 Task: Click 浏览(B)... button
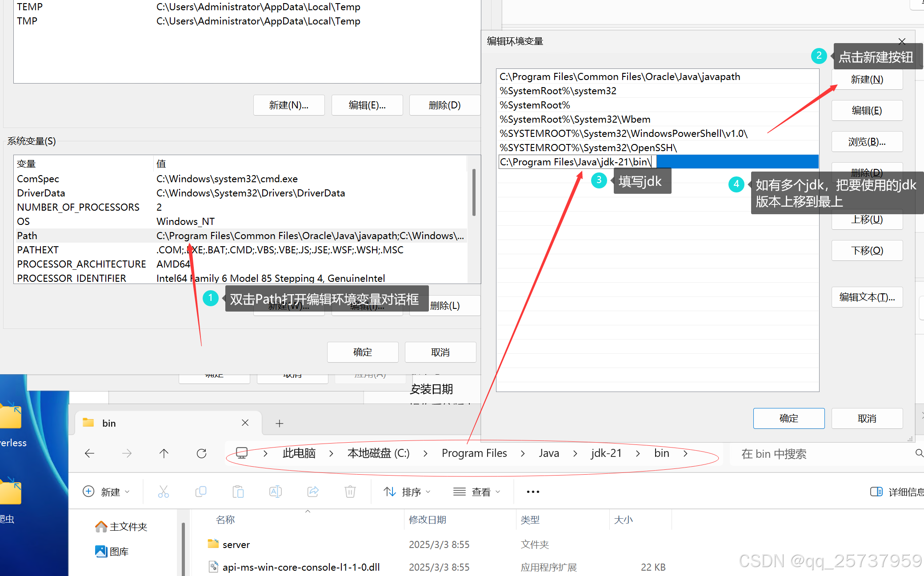click(x=867, y=142)
